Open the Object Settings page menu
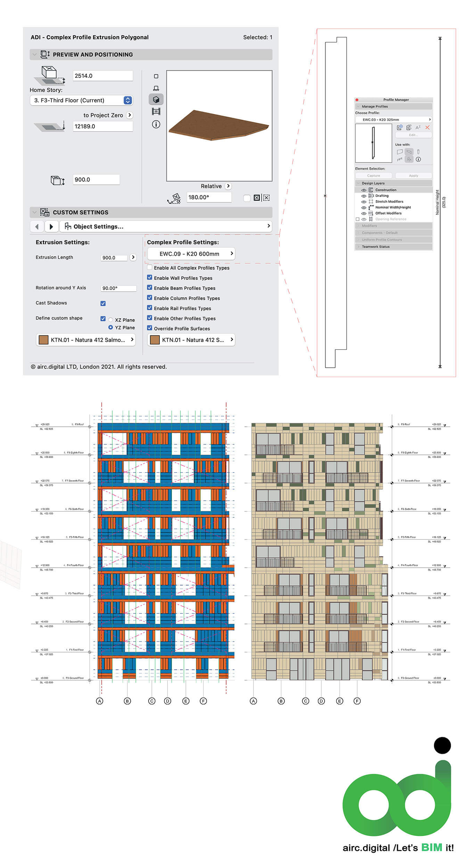 pyautogui.click(x=165, y=226)
